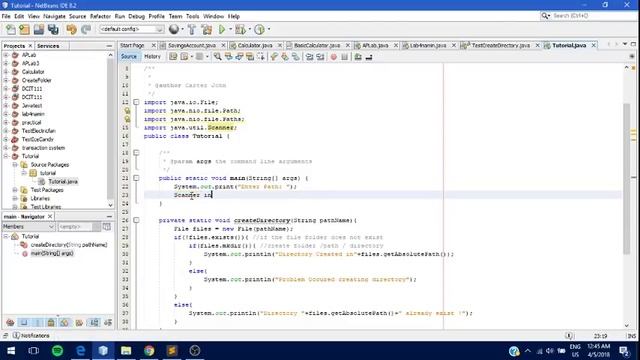Switch to the Calculator.java tab
The height and width of the screenshot is (360, 640).
[x=255, y=45]
